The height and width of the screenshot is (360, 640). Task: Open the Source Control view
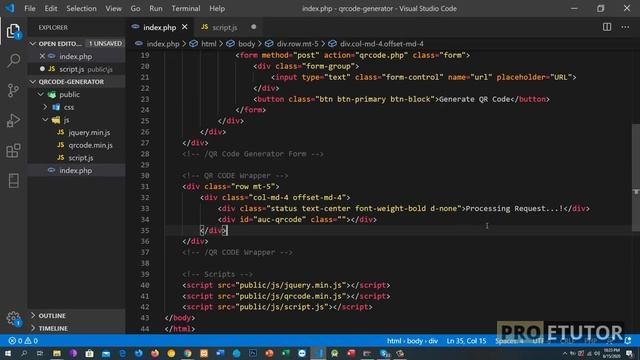[x=13, y=90]
